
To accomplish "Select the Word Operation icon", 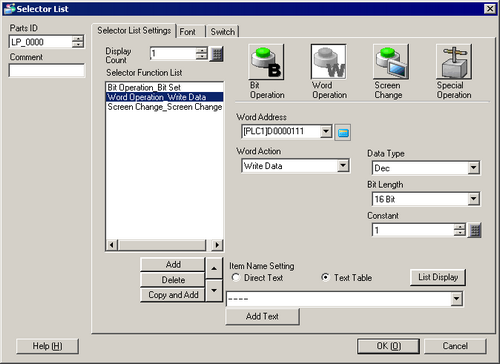I will [329, 62].
